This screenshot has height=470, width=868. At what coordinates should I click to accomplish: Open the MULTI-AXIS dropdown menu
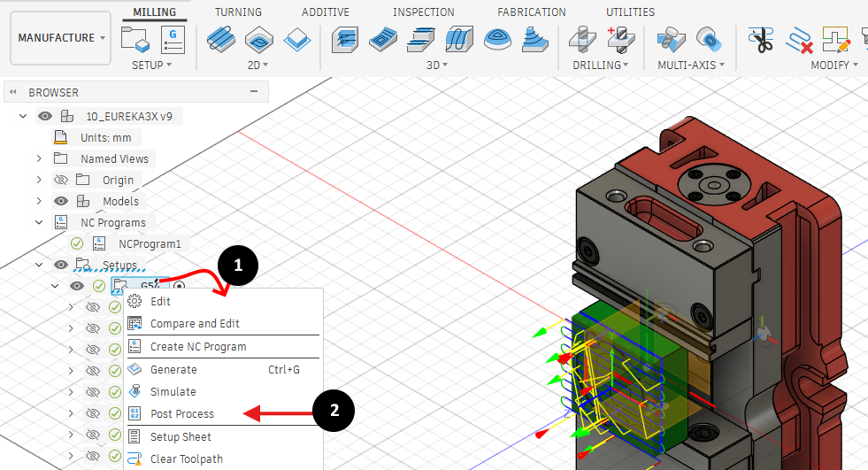(691, 65)
